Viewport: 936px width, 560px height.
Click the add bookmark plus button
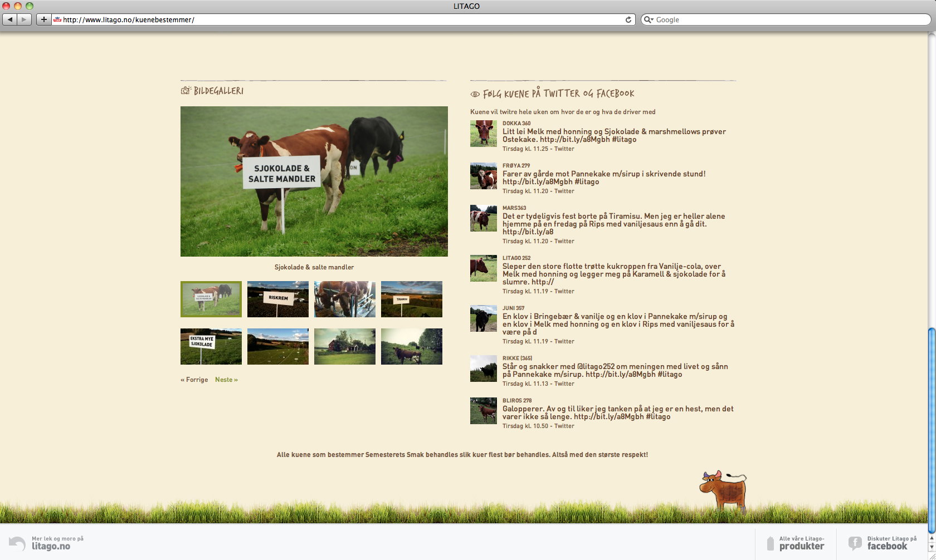pyautogui.click(x=44, y=19)
